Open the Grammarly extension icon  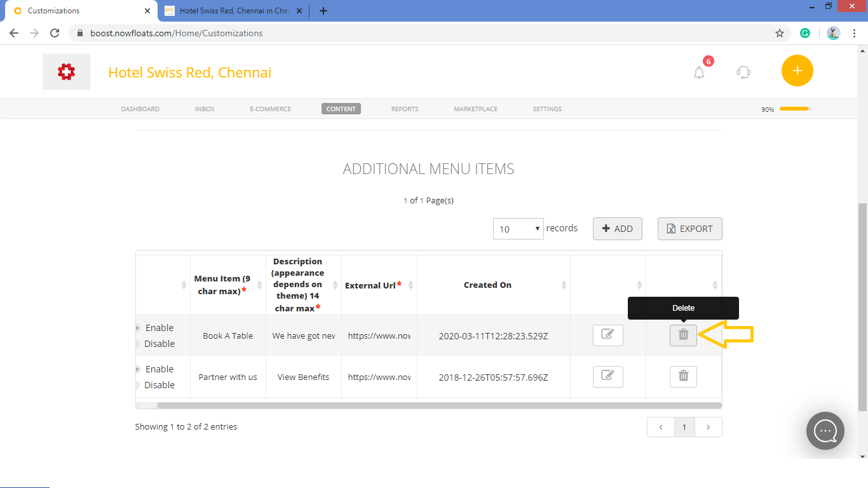(x=805, y=33)
